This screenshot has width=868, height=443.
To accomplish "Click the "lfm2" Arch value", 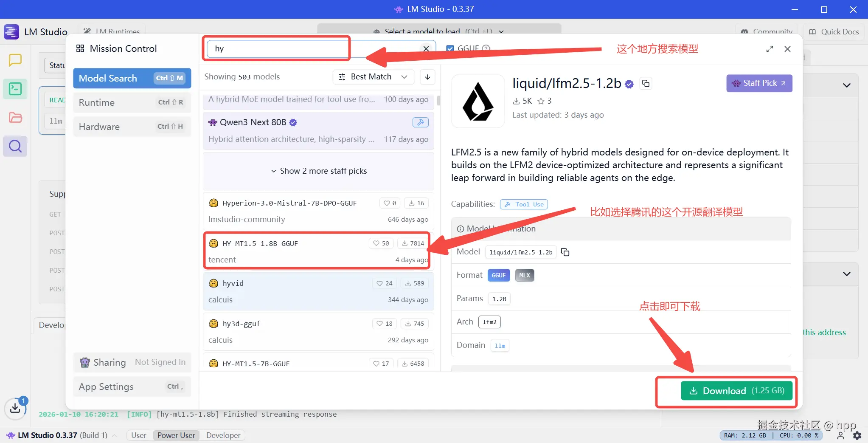I will point(489,322).
